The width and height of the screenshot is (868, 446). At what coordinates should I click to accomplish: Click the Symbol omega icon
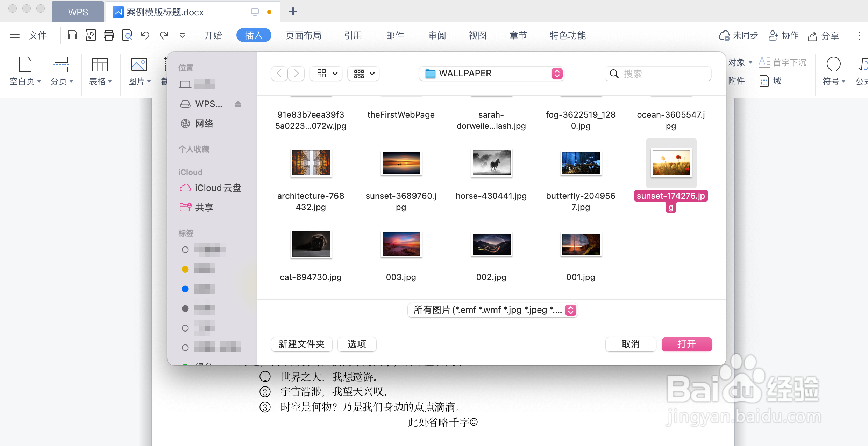833,65
